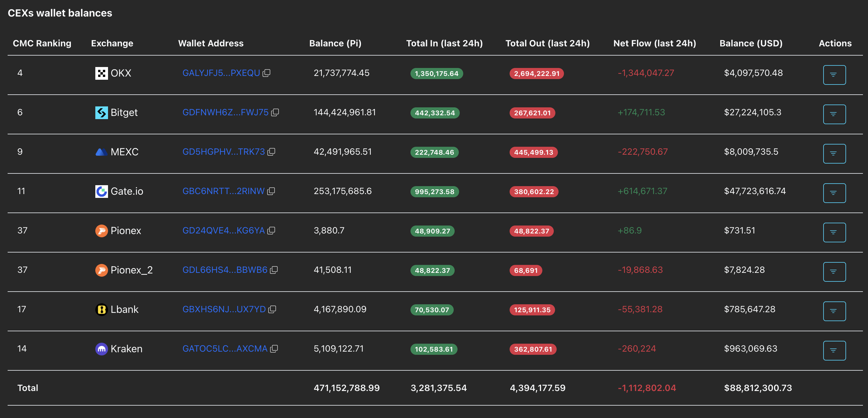Click the Net Flow (last 24h) header
Image resolution: width=868 pixels, height=418 pixels.
point(654,44)
